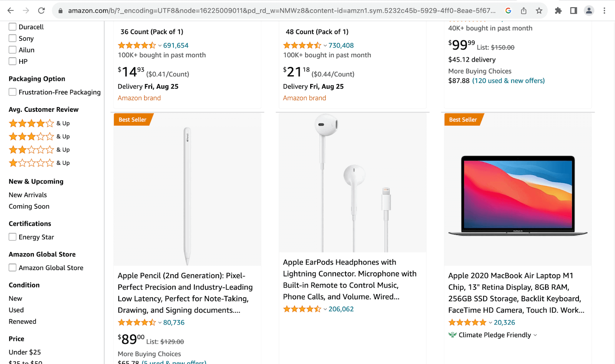This screenshot has width=615, height=364.
Task: Bookmark this page with the star icon
Action: [x=539, y=11]
